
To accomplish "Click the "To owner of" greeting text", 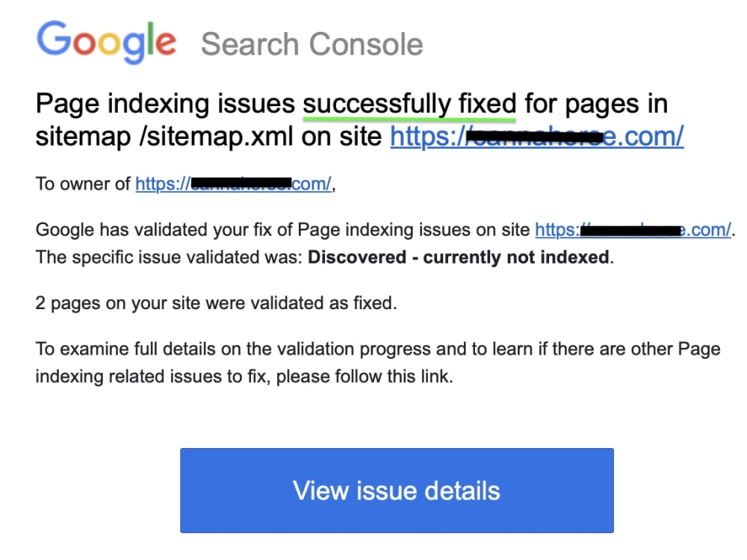I will (83, 184).
